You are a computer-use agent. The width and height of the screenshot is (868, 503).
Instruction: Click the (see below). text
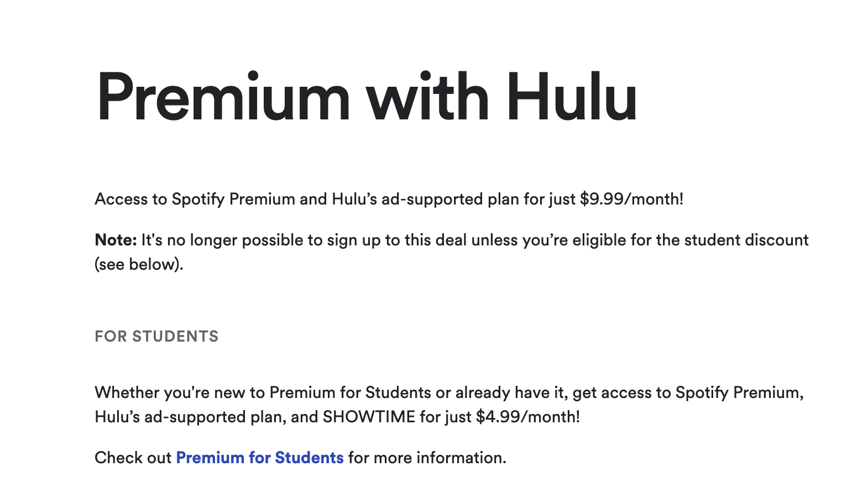tap(139, 264)
